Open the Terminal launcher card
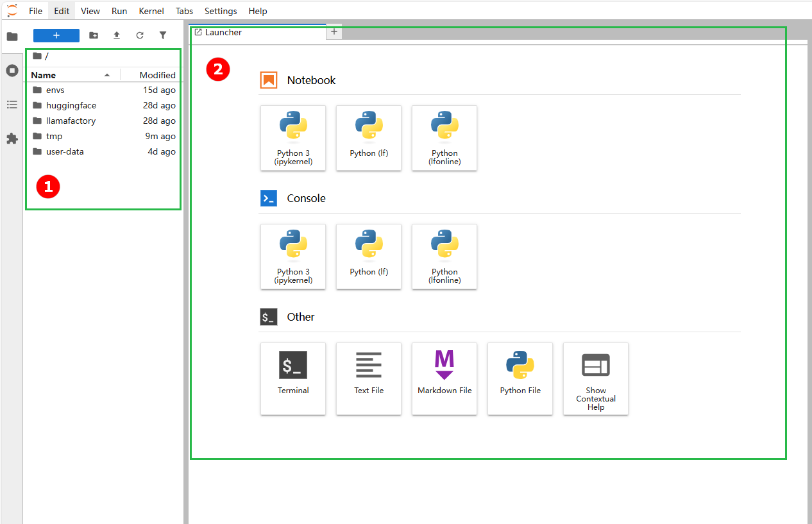This screenshot has height=524, width=812. coord(293,378)
